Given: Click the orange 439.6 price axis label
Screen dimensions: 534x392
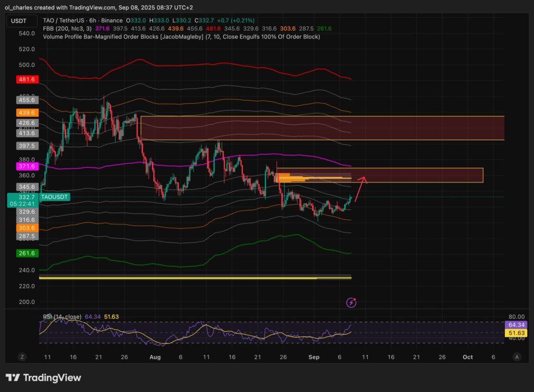Looking at the screenshot, I should tap(26, 113).
